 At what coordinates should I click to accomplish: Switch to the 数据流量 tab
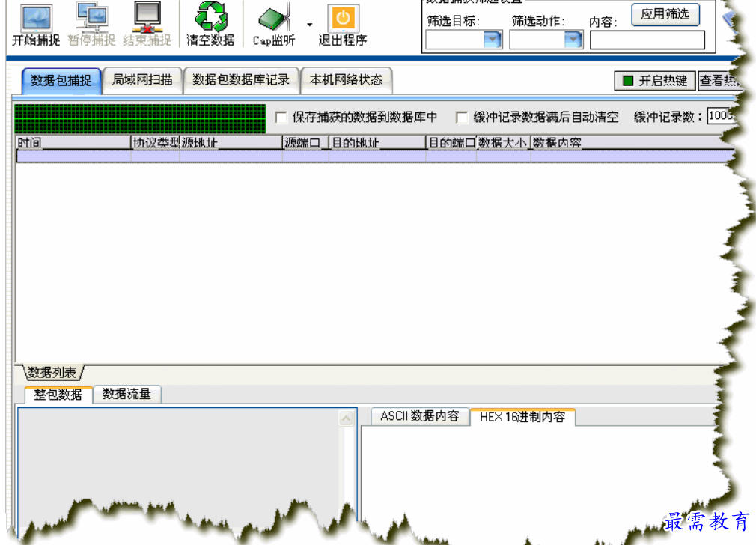pos(126,394)
